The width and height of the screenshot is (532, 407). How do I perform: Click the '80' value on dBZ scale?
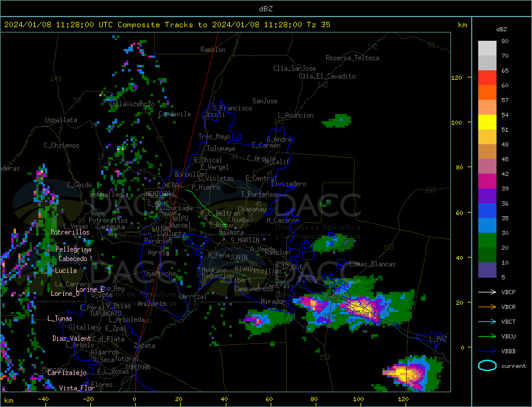(x=505, y=41)
